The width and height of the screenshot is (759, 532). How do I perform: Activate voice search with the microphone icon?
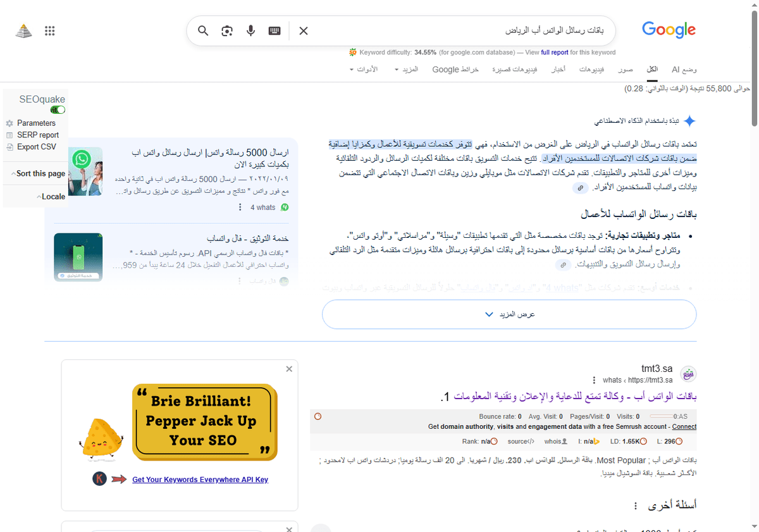(250, 30)
